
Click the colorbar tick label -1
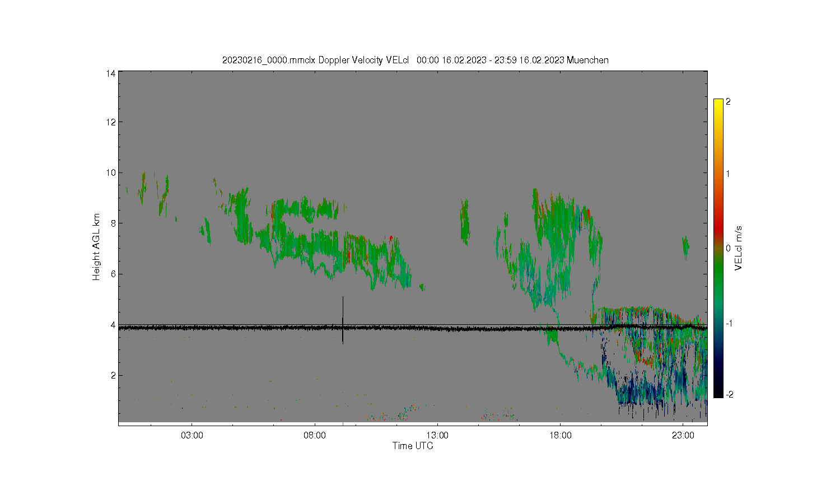tap(729, 324)
